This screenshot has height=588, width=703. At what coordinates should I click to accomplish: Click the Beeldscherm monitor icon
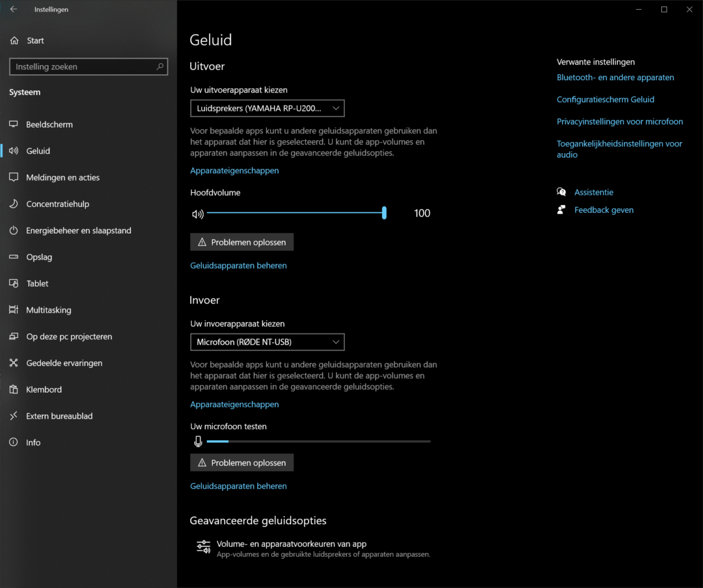coord(14,124)
